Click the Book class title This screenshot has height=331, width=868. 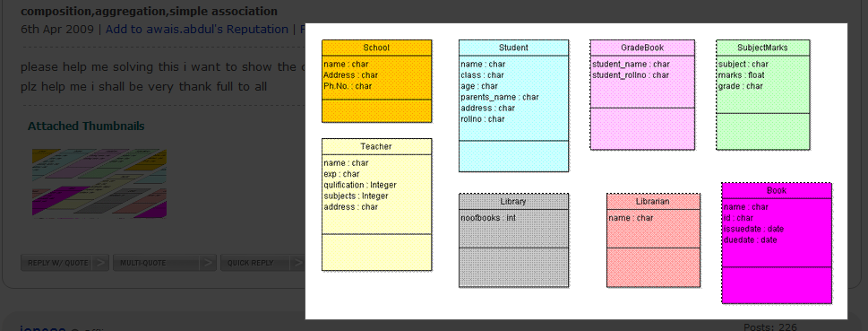click(x=777, y=190)
